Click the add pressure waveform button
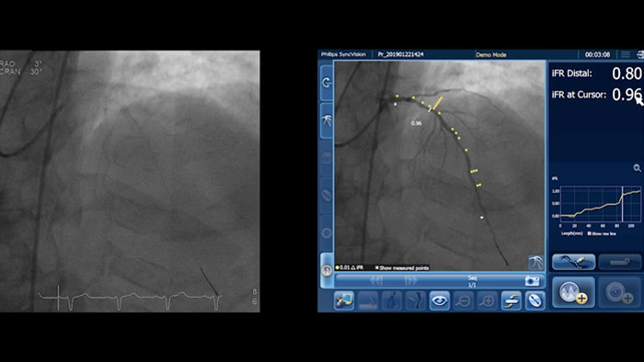This screenshot has width=644, height=362. 573,292
